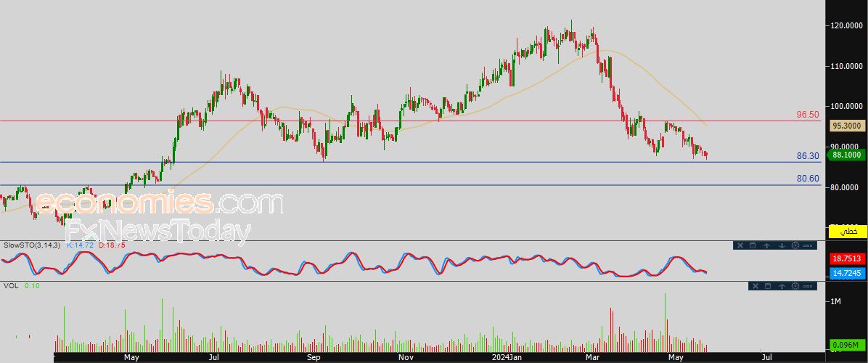This screenshot has height=363, width=868.
Task: Open SlowSTO indicator settings gear
Action: tap(795, 245)
